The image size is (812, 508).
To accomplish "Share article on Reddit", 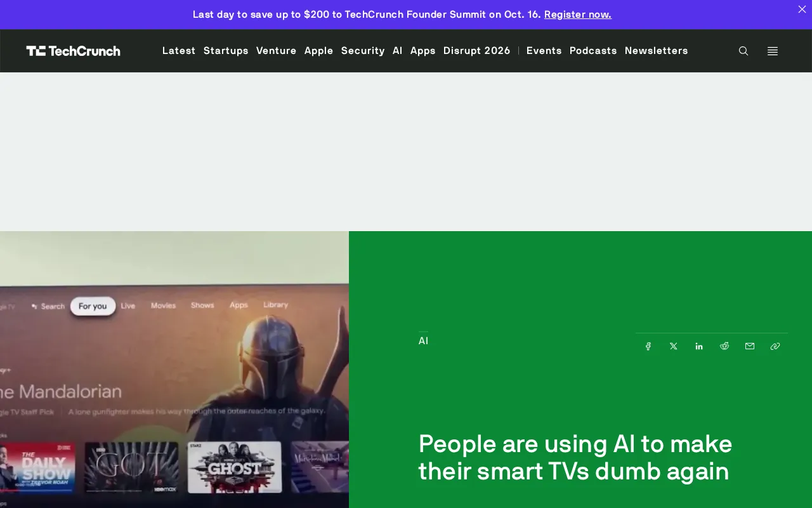I will click(x=724, y=346).
